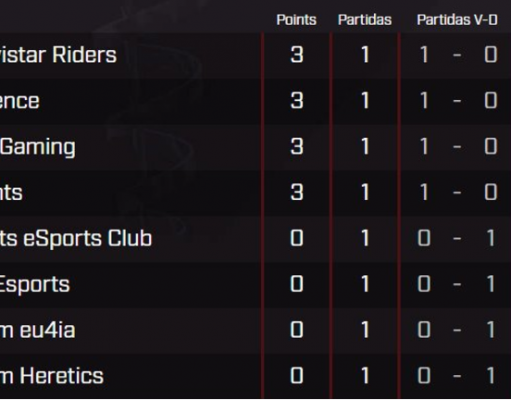Click the Partidas V-D column header
Viewport: 511px width, 400px height.
tap(457, 20)
